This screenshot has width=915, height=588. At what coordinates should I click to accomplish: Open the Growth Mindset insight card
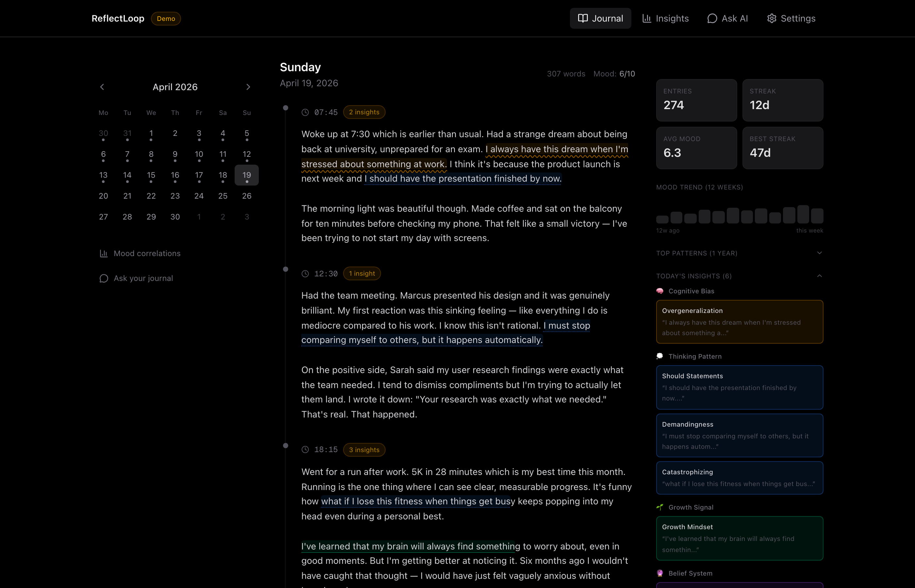pos(739,538)
